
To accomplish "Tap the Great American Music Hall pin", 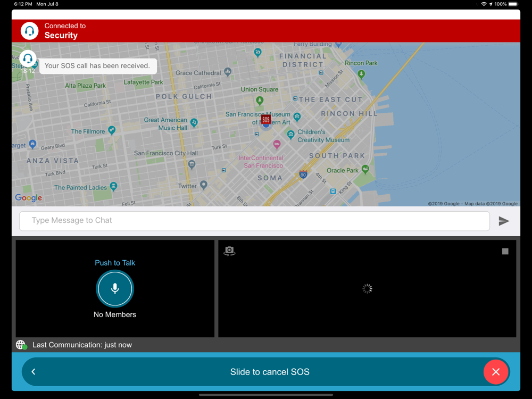I will click(x=194, y=122).
